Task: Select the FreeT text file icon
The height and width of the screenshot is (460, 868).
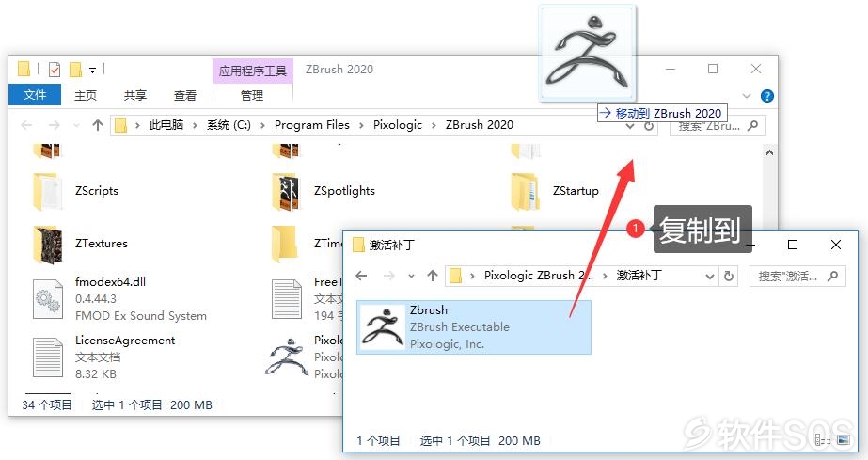Action: tap(286, 299)
